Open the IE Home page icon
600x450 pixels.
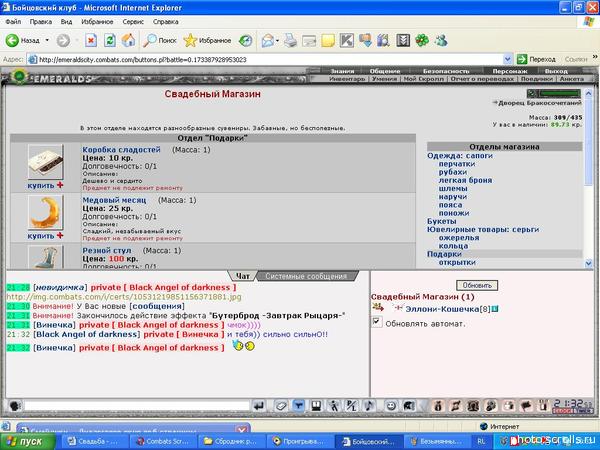[x=129, y=40]
